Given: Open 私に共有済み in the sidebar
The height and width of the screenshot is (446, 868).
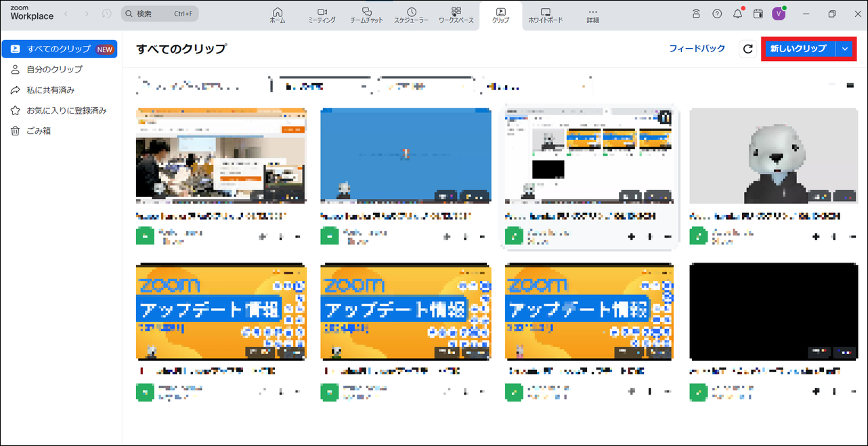Looking at the screenshot, I should point(60,89).
